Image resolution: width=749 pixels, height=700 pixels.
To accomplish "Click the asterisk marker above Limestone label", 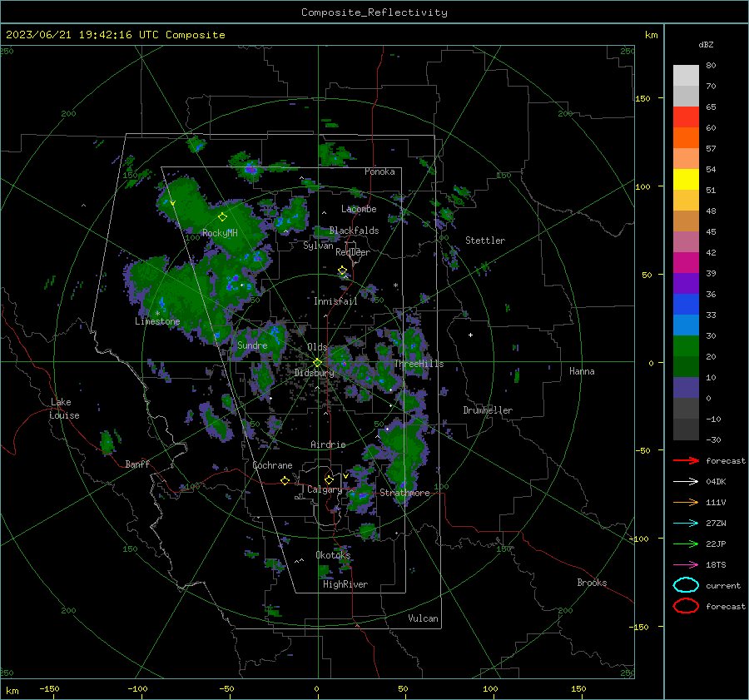I will tap(157, 314).
